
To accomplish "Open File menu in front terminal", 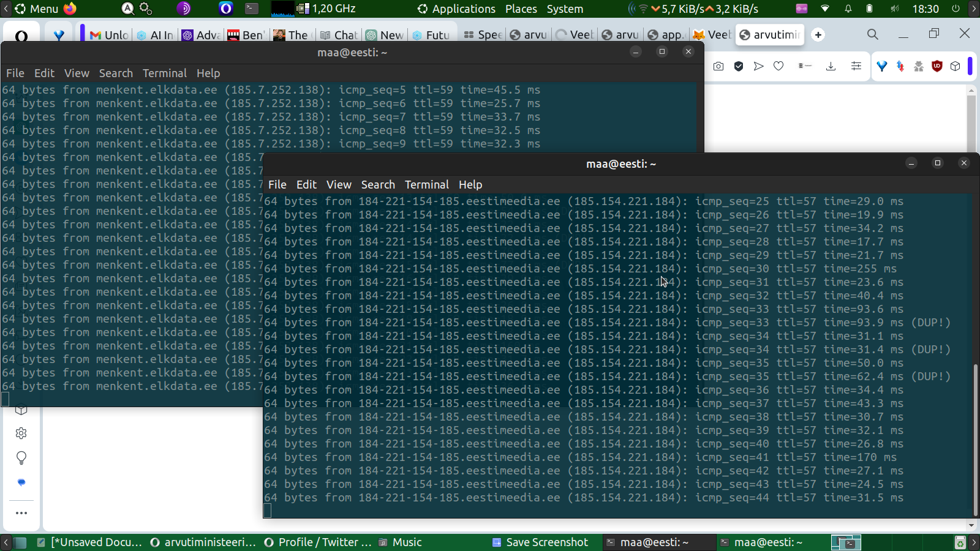I will [277, 184].
